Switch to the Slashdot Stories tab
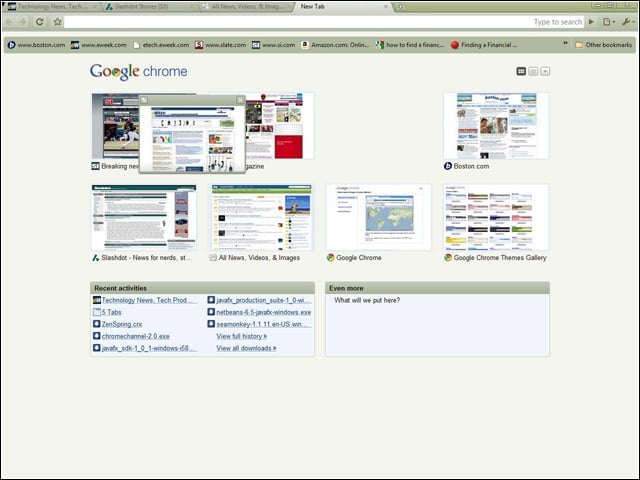 (149, 7)
